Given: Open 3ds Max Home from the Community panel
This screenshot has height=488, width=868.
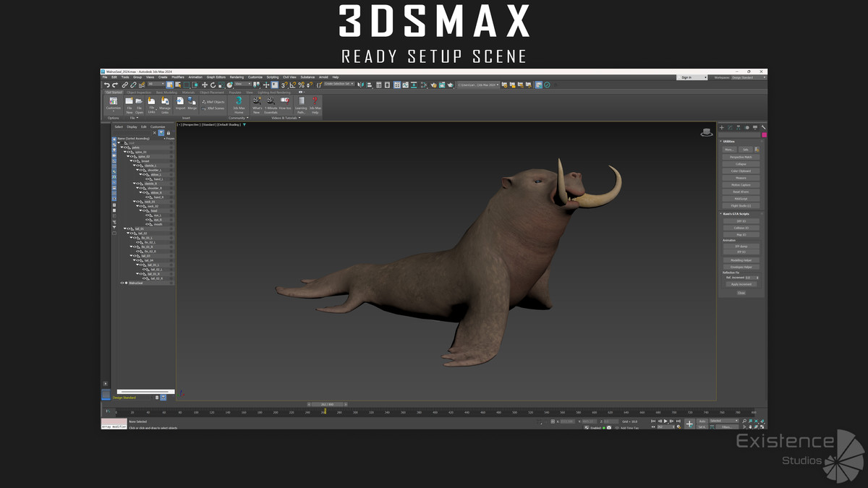Looking at the screenshot, I should [239, 104].
